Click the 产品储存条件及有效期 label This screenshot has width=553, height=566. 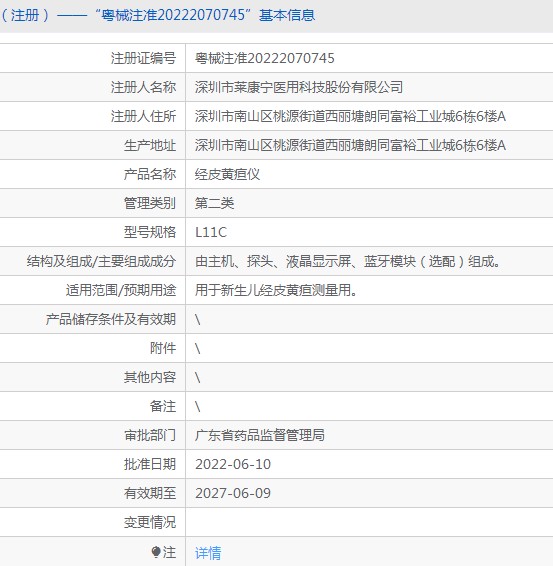(x=111, y=319)
